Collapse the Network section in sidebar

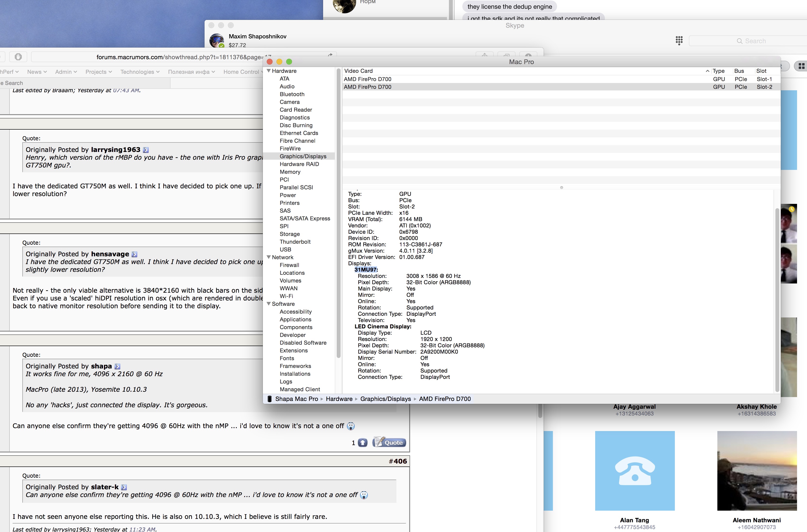(x=269, y=257)
